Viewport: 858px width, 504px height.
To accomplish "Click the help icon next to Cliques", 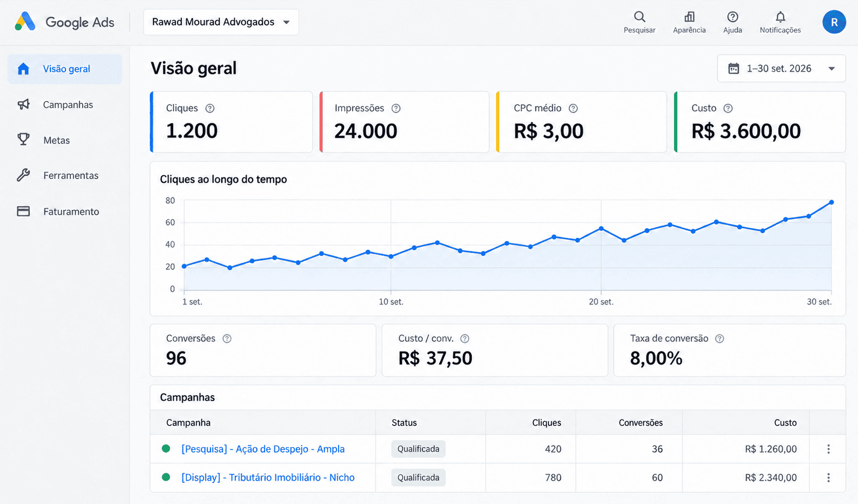I will [210, 108].
